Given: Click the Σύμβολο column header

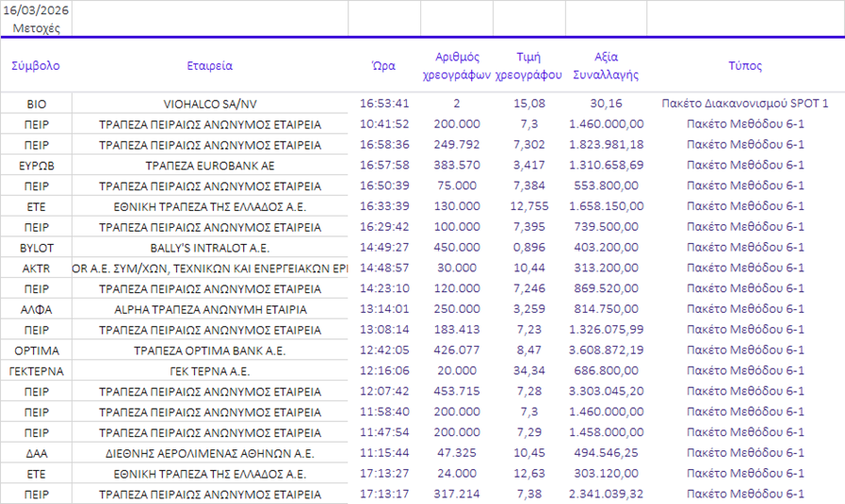Looking at the screenshot, I should [x=36, y=66].
